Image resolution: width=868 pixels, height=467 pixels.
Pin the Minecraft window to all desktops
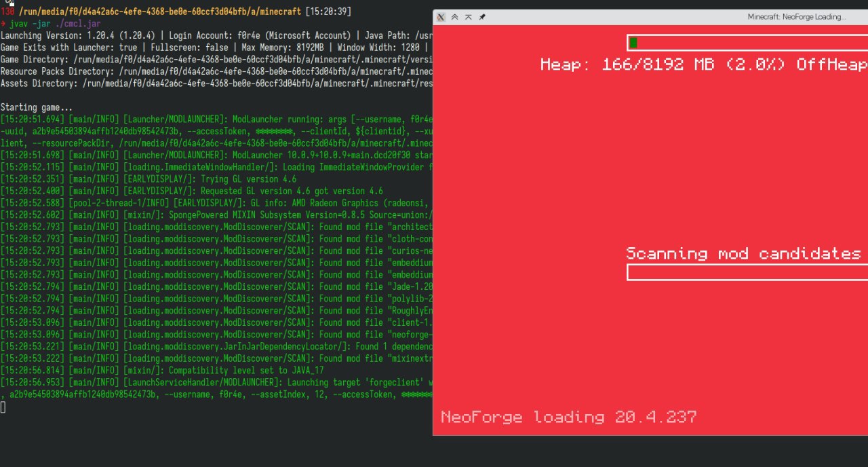tap(482, 17)
